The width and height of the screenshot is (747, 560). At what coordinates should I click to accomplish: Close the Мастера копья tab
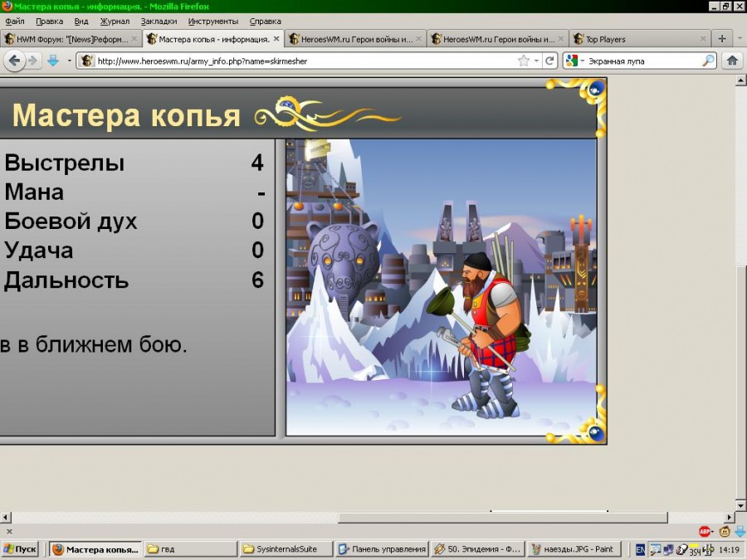click(x=276, y=38)
